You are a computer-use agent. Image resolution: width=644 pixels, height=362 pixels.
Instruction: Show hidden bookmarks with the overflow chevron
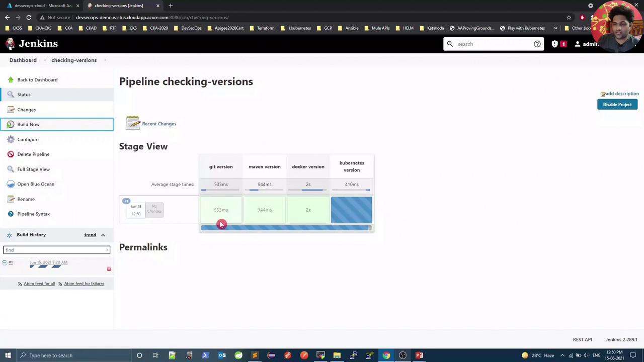(555, 28)
